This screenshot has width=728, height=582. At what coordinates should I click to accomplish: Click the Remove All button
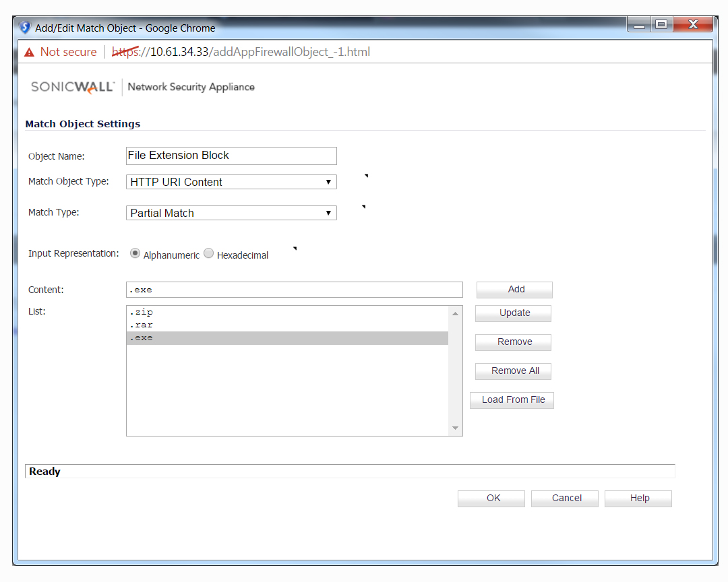click(513, 371)
